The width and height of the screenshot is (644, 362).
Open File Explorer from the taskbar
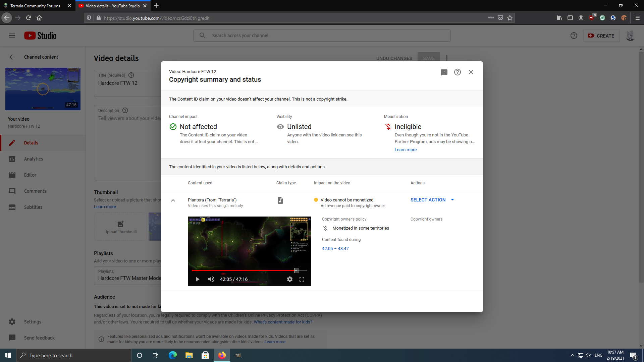(x=189, y=355)
